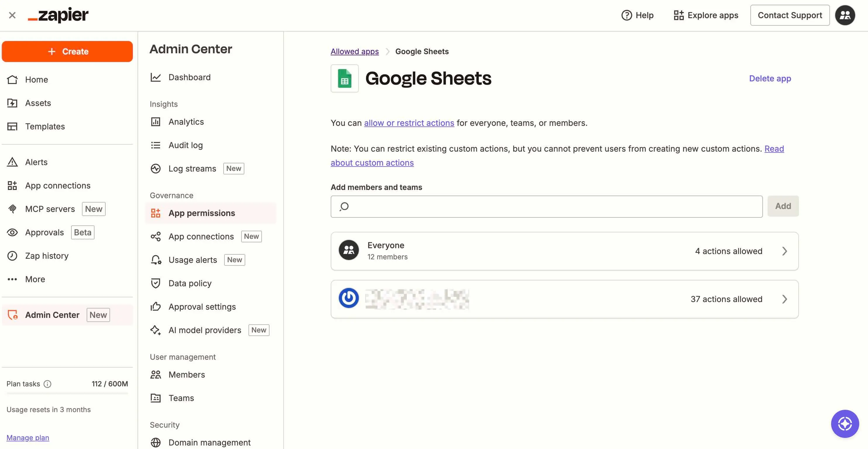Open the floating help compass button
868x449 pixels.
click(x=845, y=424)
